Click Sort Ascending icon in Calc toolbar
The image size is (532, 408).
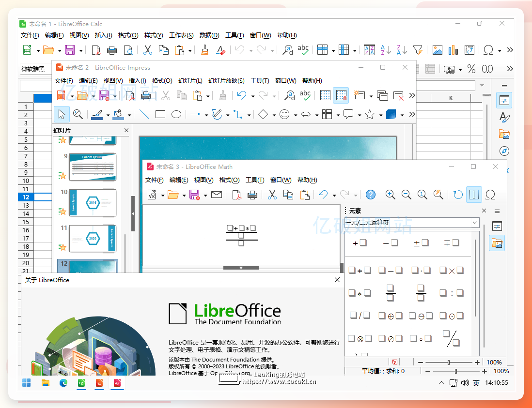coord(386,50)
